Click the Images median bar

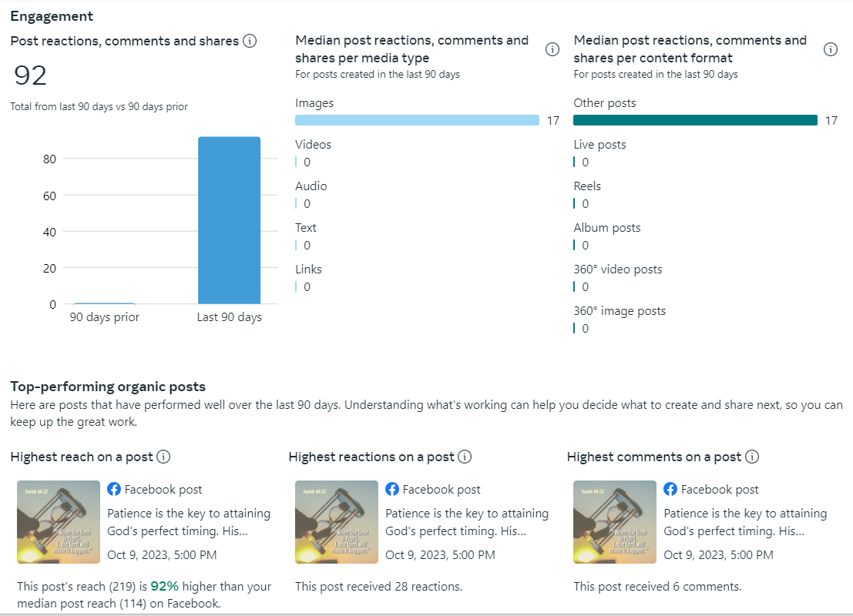[417, 120]
